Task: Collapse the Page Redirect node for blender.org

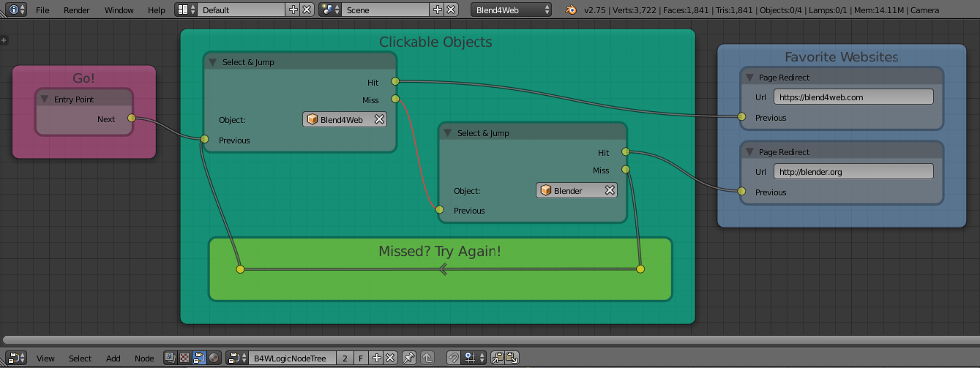Action: (x=749, y=151)
